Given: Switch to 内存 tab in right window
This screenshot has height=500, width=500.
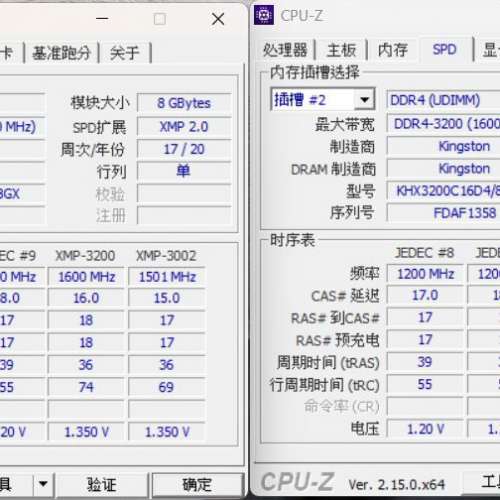Looking at the screenshot, I should (393, 50).
